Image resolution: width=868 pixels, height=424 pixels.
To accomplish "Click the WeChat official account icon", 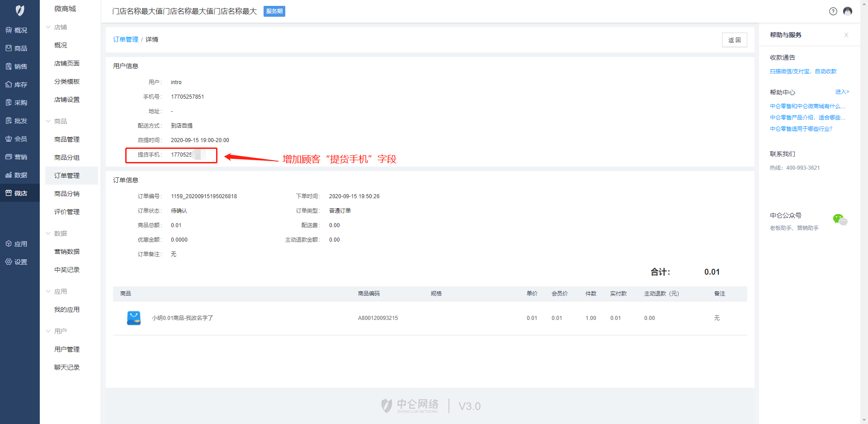I will click(x=840, y=219).
